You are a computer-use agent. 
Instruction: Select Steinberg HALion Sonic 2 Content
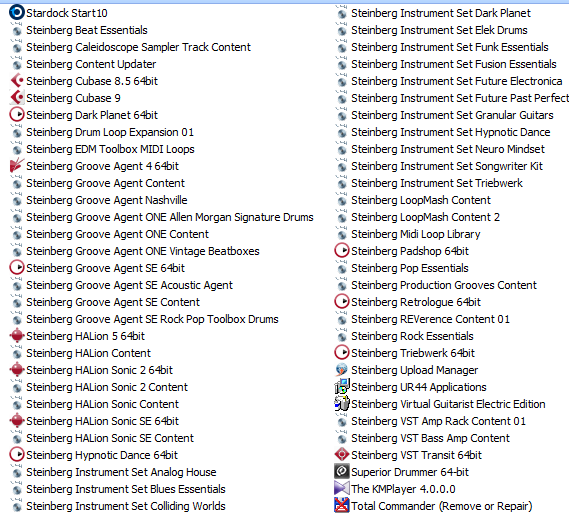pyautogui.click(x=107, y=387)
